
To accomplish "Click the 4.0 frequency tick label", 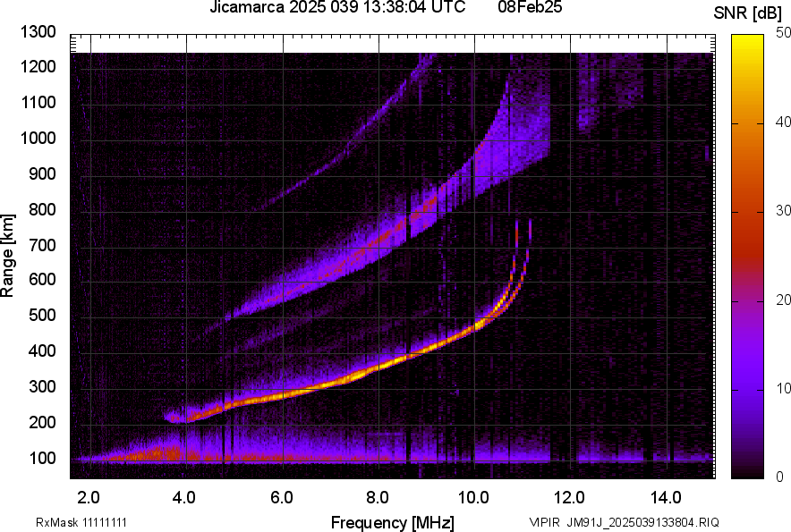I will coord(184,498).
